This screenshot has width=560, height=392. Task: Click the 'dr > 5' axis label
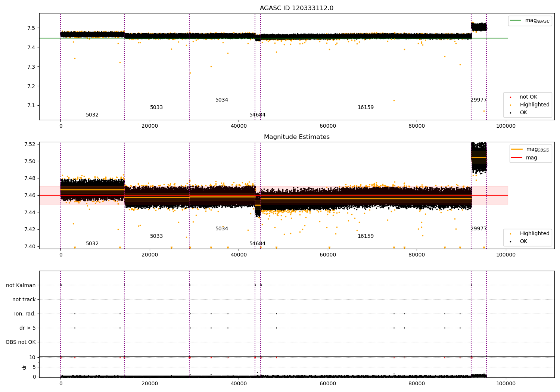click(28, 328)
